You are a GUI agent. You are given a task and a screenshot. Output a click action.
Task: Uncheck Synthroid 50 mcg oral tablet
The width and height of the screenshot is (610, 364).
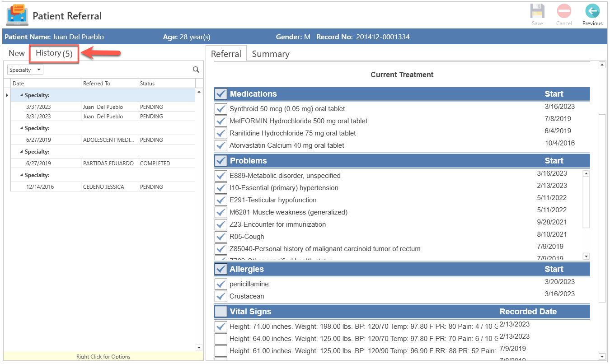221,109
